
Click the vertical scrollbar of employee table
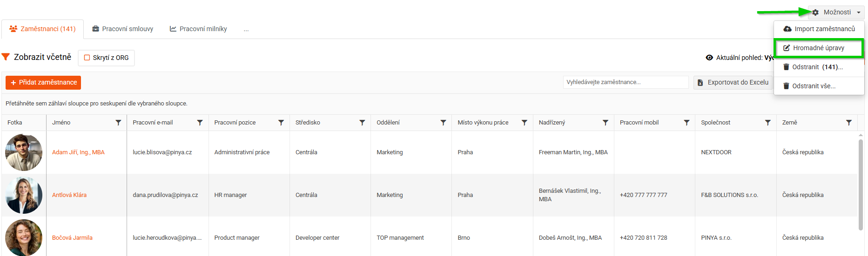point(861,186)
